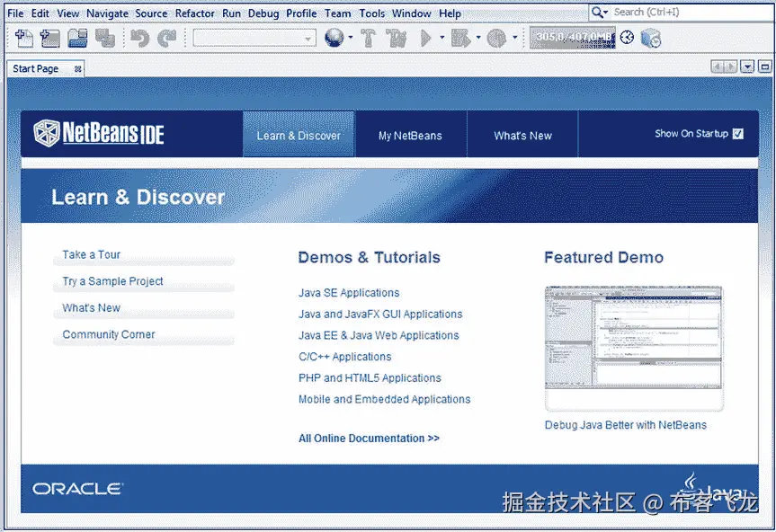This screenshot has width=776, height=532.
Task: Open the Team menu
Action: coord(337,13)
